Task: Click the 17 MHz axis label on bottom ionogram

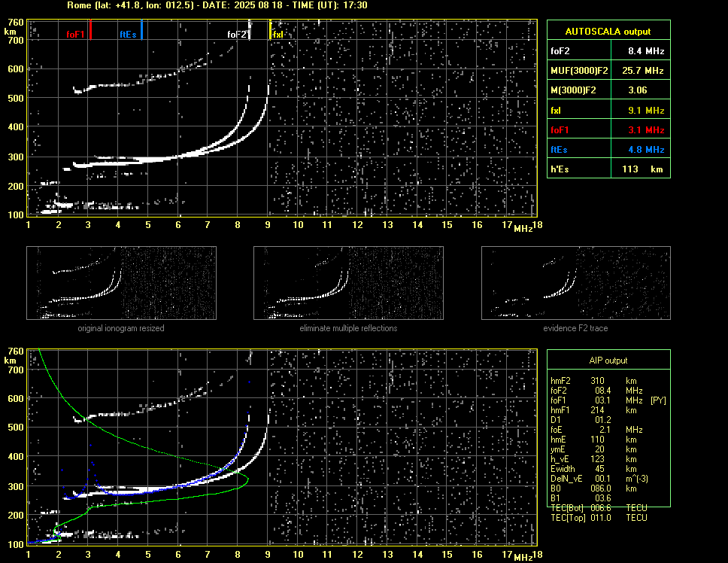Action: click(x=507, y=554)
